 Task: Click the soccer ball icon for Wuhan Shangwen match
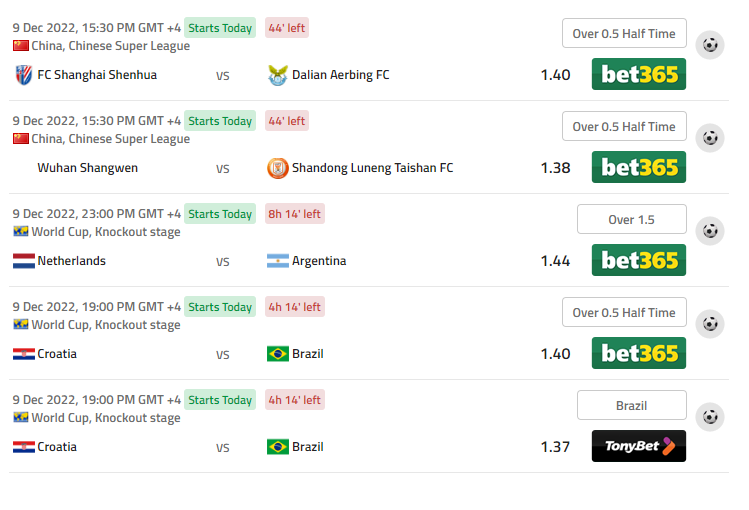point(710,138)
